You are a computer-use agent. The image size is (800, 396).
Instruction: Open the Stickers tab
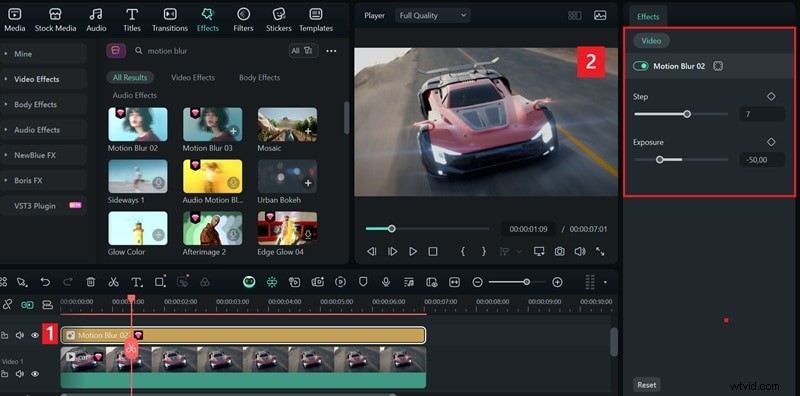click(x=279, y=20)
